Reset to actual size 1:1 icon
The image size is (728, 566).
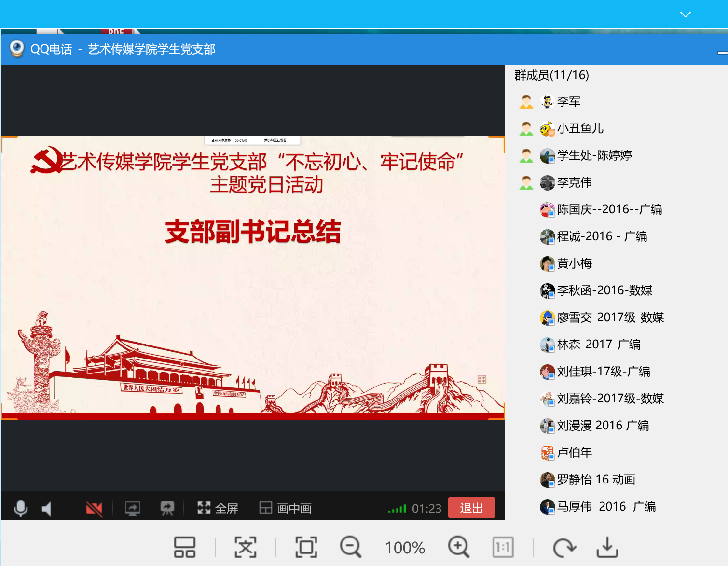[x=503, y=547]
